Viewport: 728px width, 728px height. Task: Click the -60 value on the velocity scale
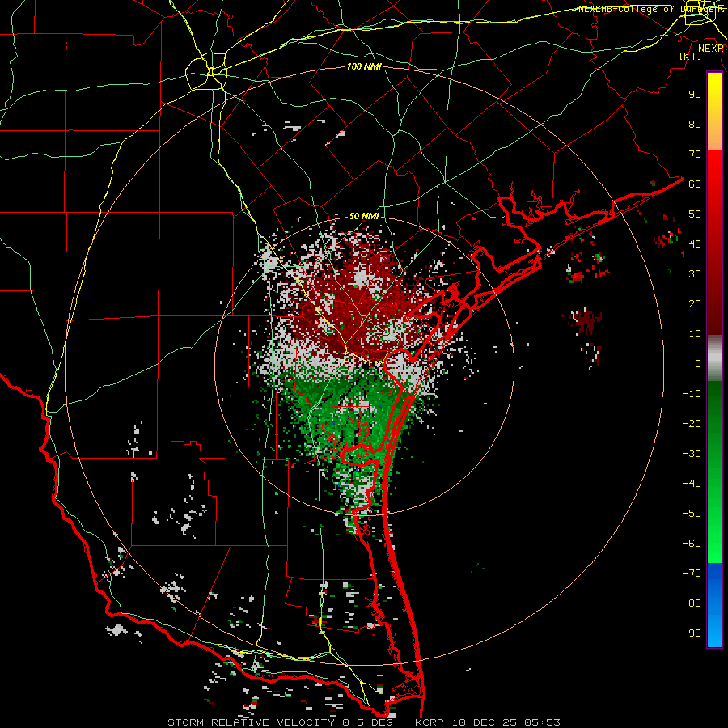coord(692,544)
